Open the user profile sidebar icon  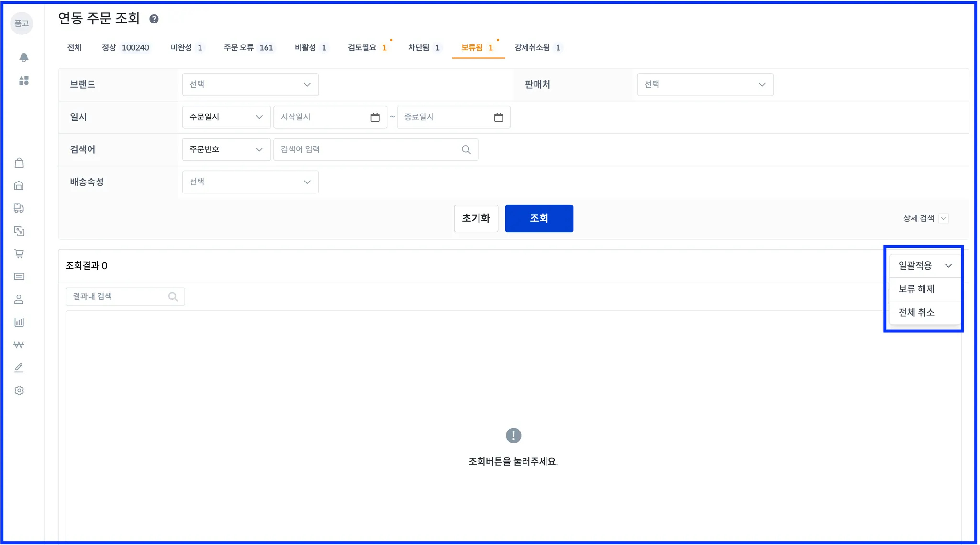coord(19,299)
